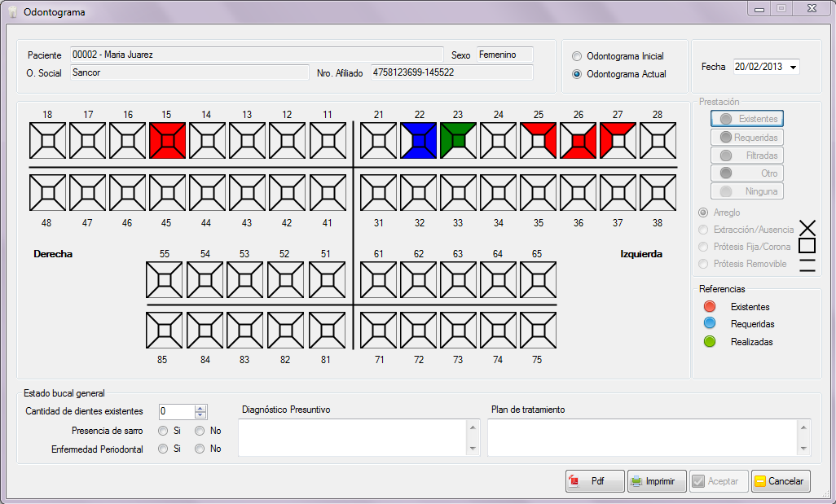This screenshot has width=836, height=504.
Task: Export odontogram with Pdf button
Action: 595,481
